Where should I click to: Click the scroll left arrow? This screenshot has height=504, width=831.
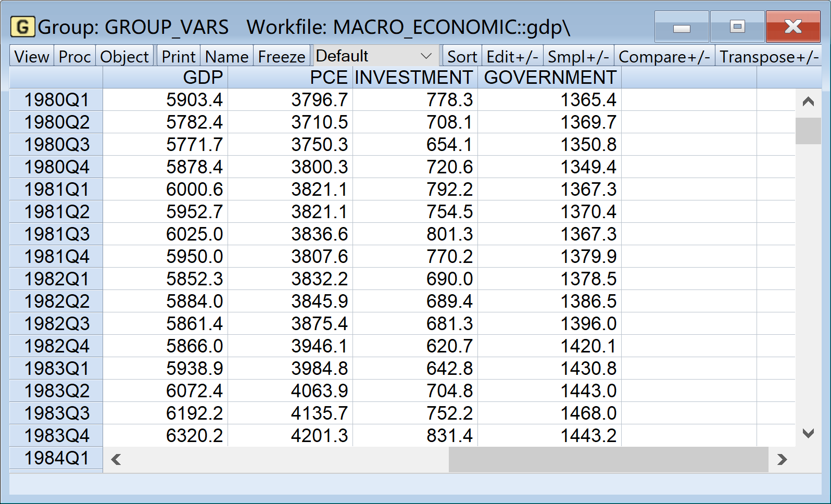point(116,459)
